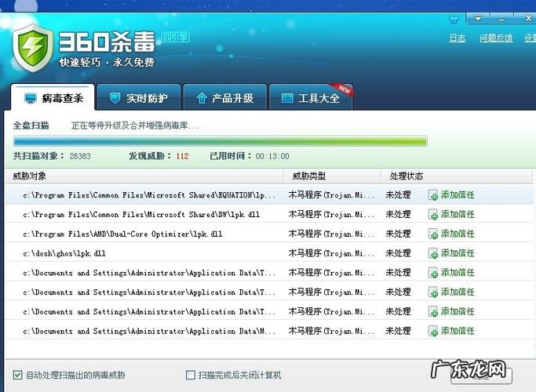Click the 360 green shield logo
536x392 pixels.
point(32,48)
